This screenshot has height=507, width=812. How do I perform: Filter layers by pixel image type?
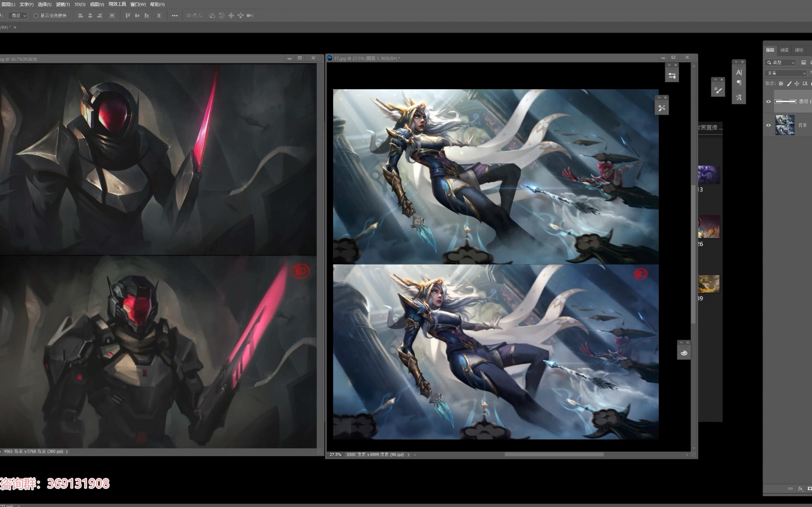803,62
